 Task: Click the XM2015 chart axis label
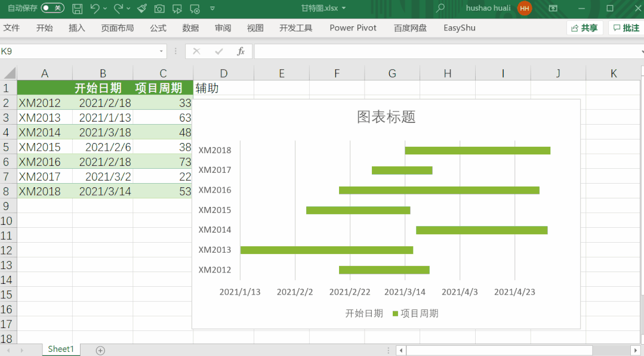click(215, 210)
